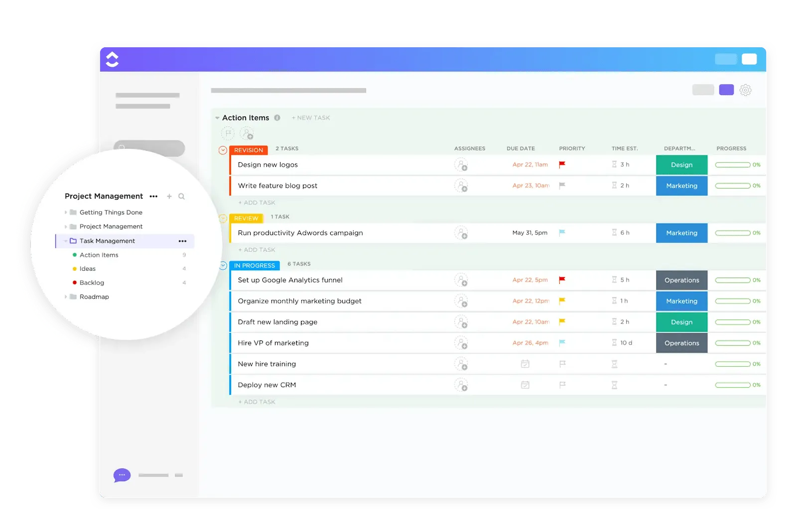The image size is (797, 532).
Task: Collapse the Action Items list
Action: [x=217, y=118]
